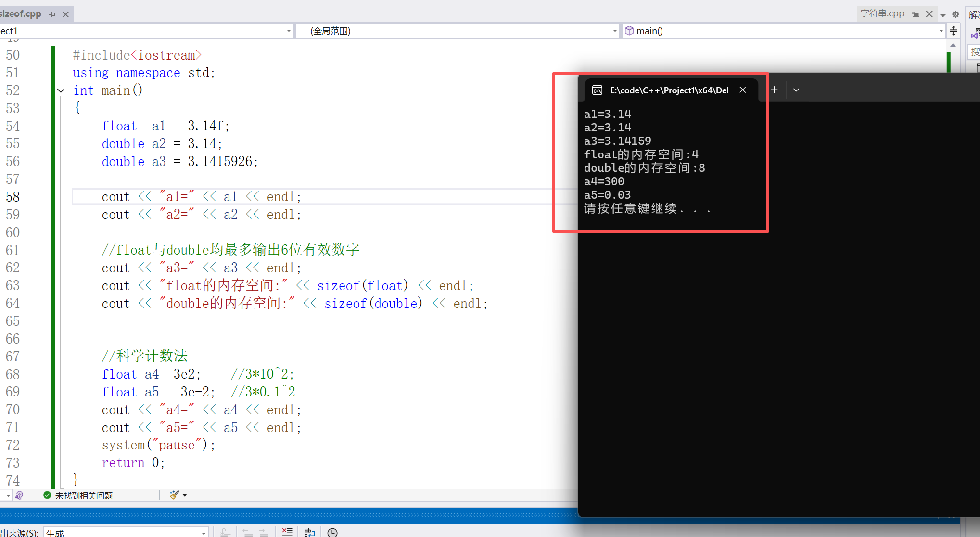Toggle word wrap in output pane
This screenshot has height=537, width=980.
[x=310, y=532]
